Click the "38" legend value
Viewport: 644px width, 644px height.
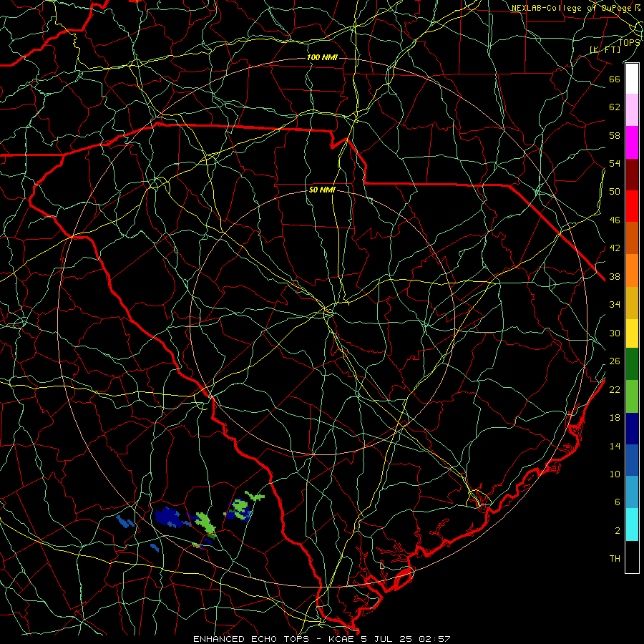(x=615, y=276)
